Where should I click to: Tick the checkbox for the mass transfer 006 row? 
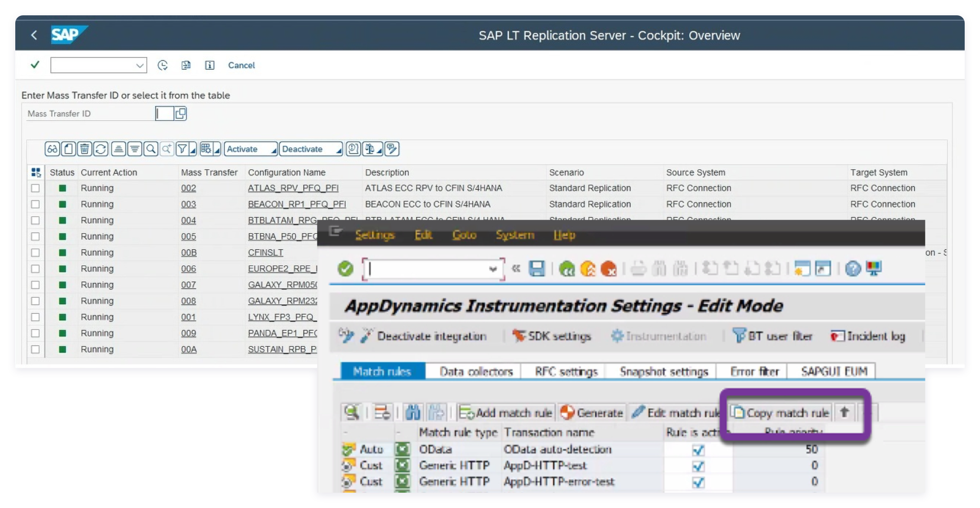pyautogui.click(x=35, y=269)
